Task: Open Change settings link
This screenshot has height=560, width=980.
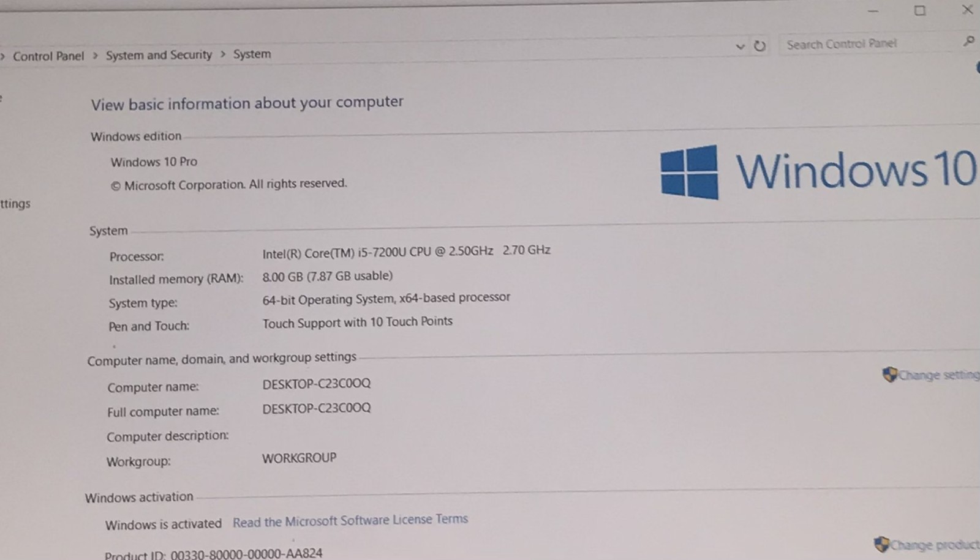Action: click(939, 375)
